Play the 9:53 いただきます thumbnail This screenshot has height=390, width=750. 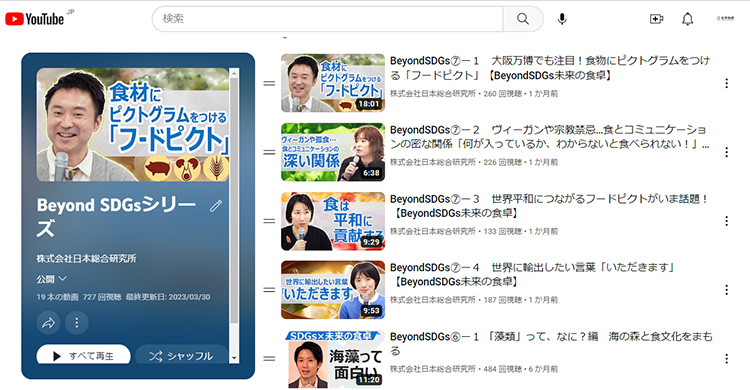point(333,290)
